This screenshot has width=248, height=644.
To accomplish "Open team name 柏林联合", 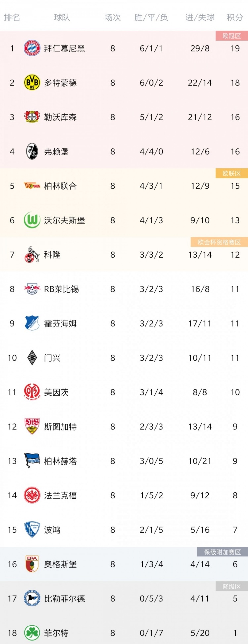I will pyautogui.click(x=60, y=186).
